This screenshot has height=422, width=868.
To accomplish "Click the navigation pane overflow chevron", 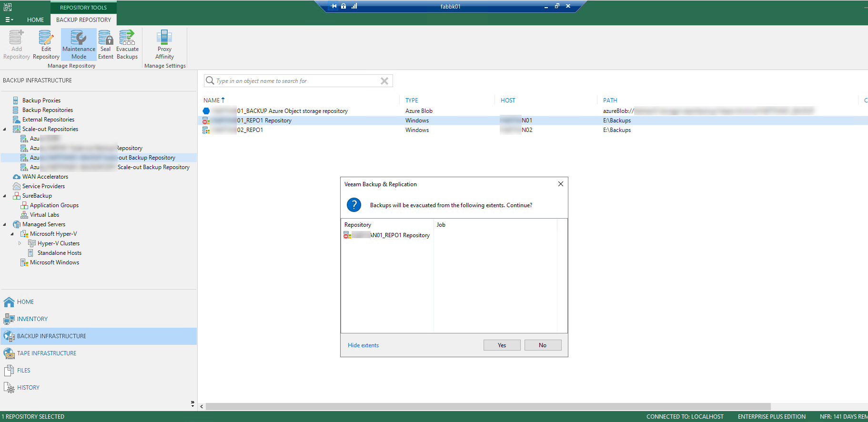I will click(x=192, y=403).
